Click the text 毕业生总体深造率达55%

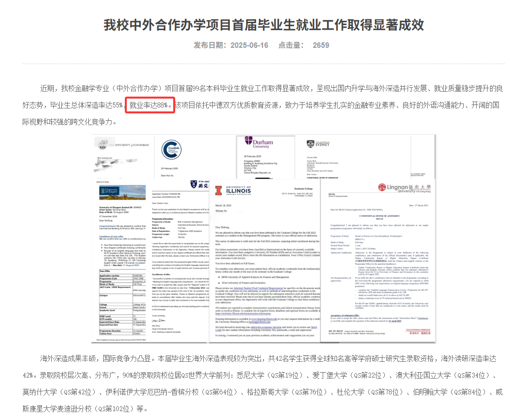click(86, 105)
